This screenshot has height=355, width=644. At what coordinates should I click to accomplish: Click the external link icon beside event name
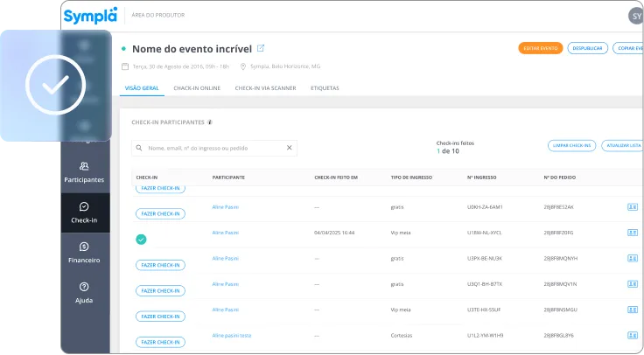pos(260,48)
